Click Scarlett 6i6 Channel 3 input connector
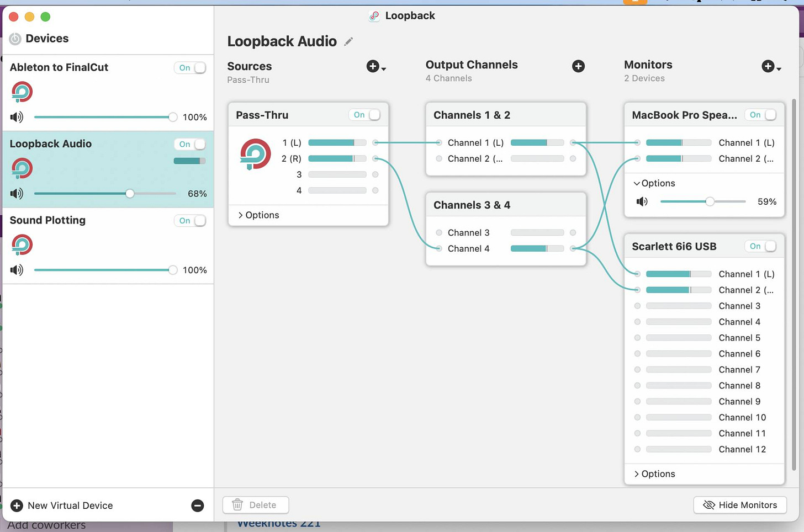The image size is (804, 532). pyautogui.click(x=637, y=306)
